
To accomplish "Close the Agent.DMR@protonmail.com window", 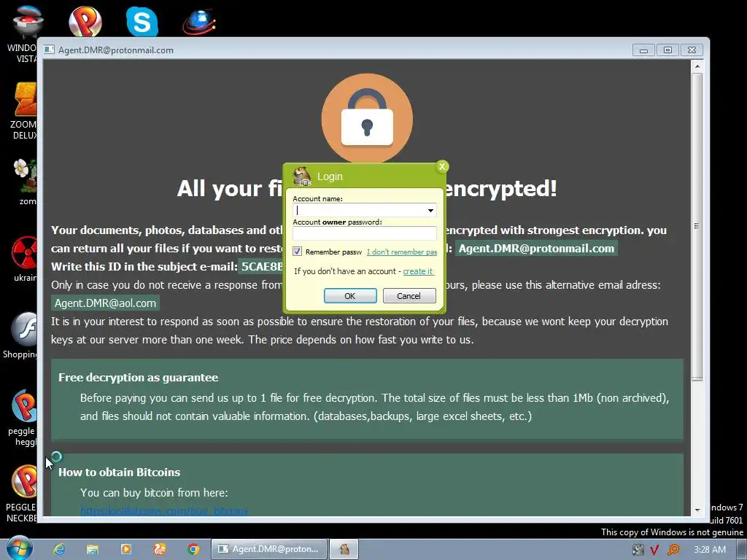I will pos(692,50).
